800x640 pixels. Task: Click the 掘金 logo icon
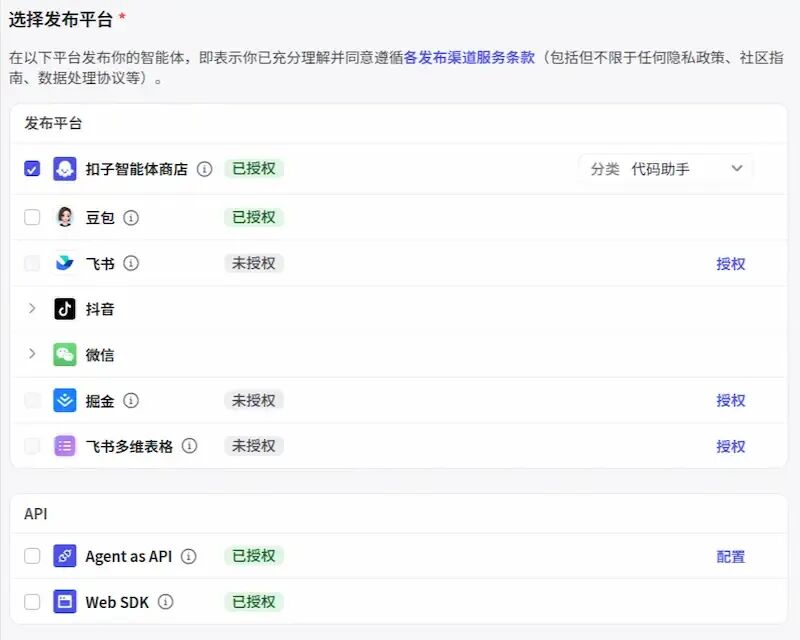click(65, 400)
